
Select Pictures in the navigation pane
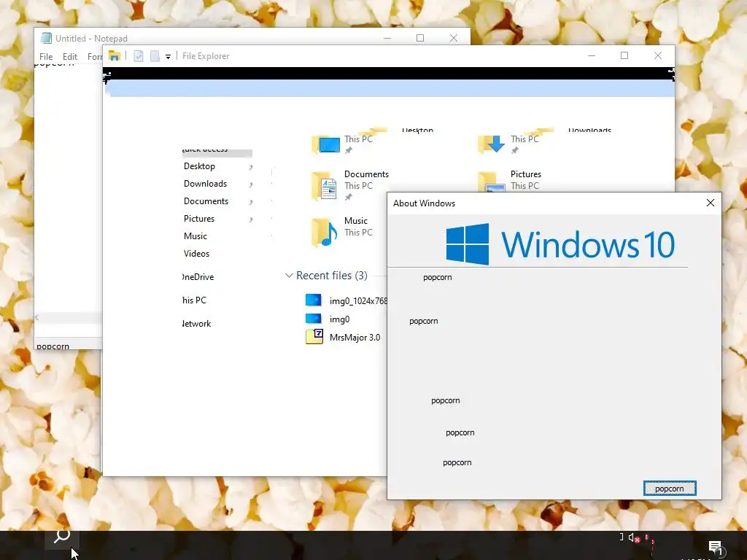point(199,219)
